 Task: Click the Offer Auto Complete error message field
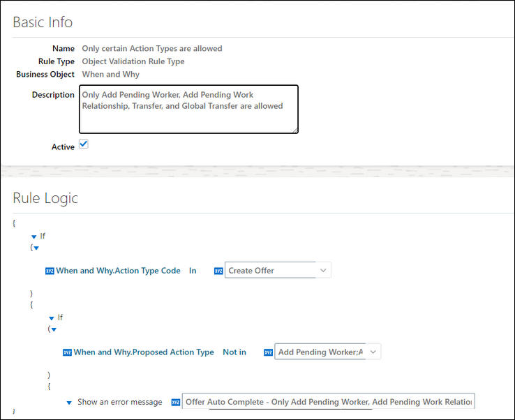[x=329, y=401]
